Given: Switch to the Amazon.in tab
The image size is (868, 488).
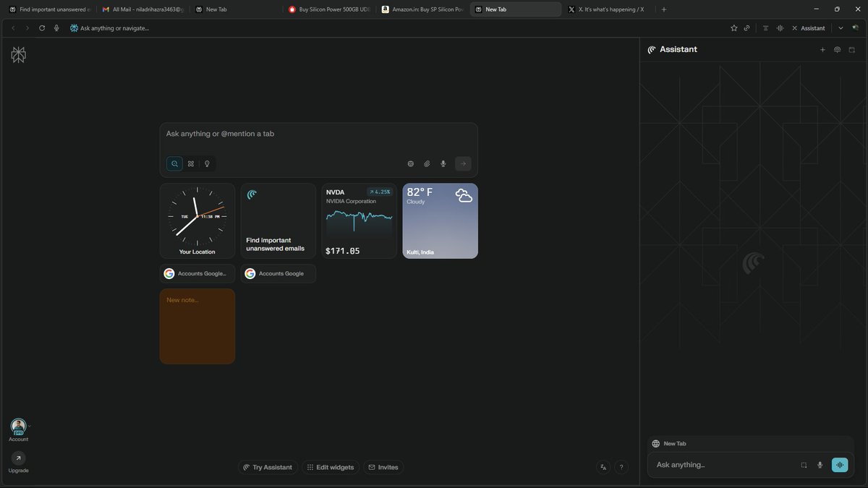Looking at the screenshot, I should (422, 9).
